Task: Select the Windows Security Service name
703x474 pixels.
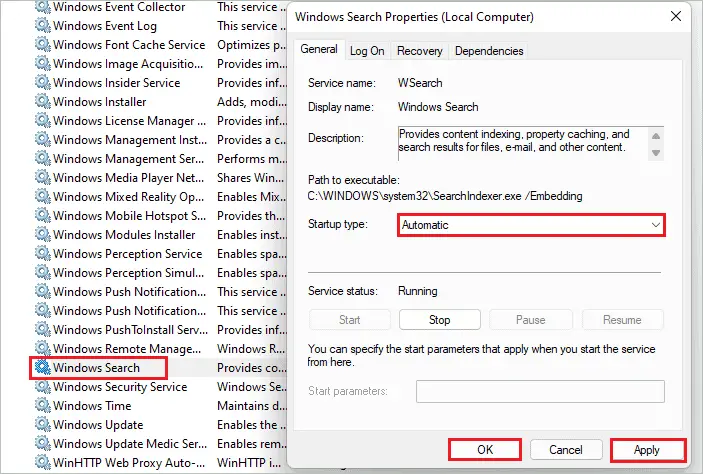Action: pyautogui.click(x=120, y=387)
